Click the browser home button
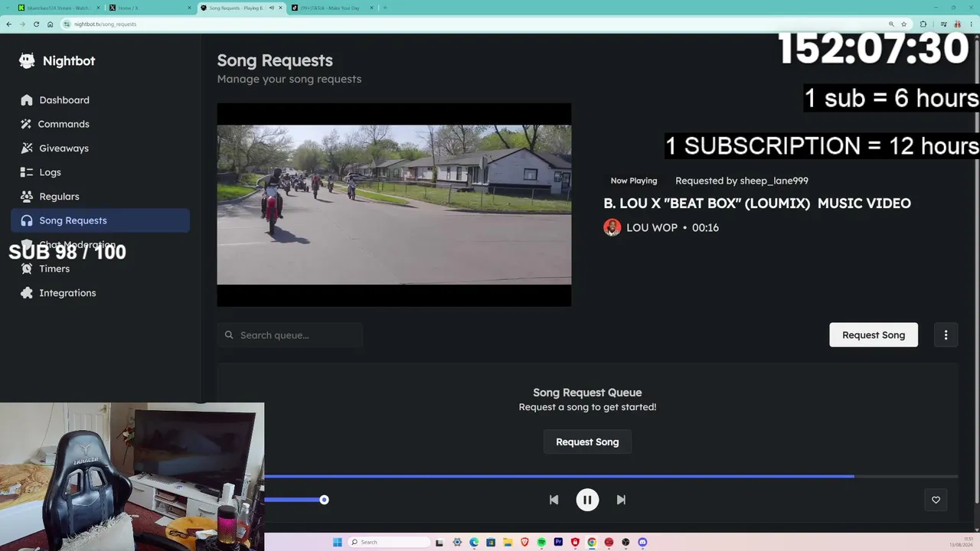This screenshot has width=980, height=551. (x=50, y=24)
